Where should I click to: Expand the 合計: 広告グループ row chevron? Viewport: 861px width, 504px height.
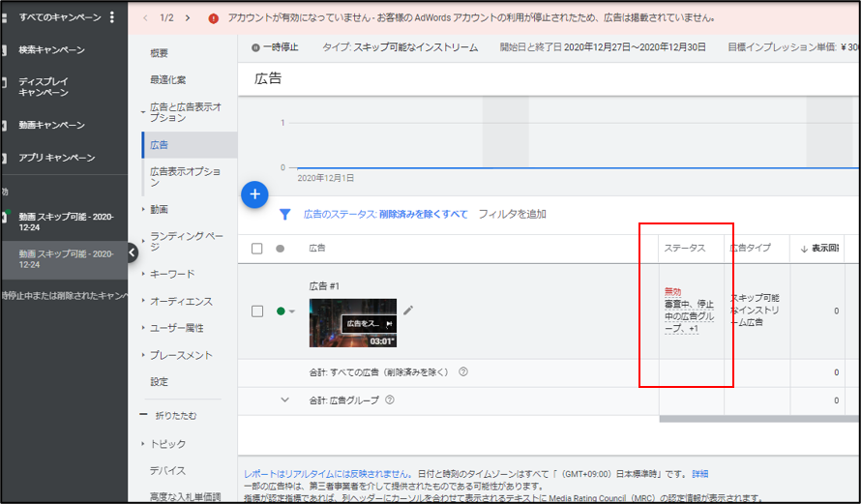[284, 400]
